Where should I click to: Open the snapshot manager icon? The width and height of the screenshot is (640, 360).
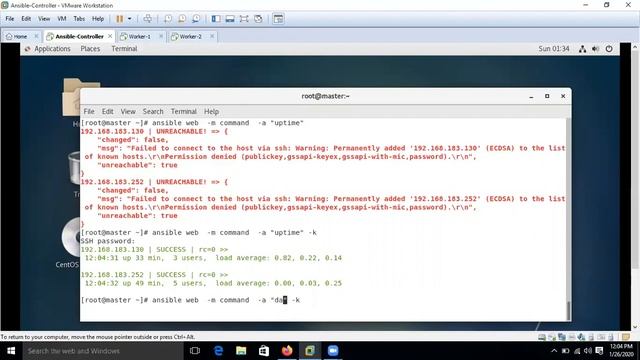[196, 19]
